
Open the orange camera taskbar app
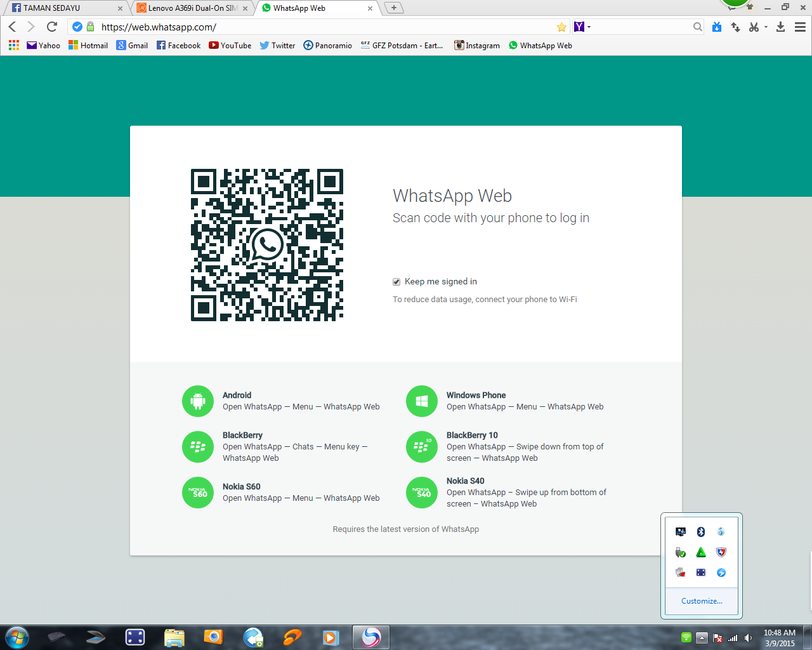213,637
